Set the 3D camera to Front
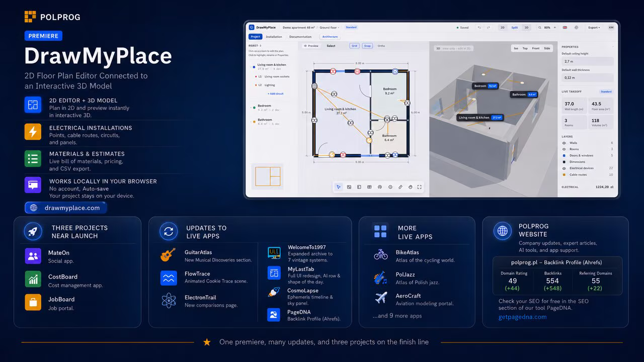This screenshot has width=644, height=362. point(536,48)
